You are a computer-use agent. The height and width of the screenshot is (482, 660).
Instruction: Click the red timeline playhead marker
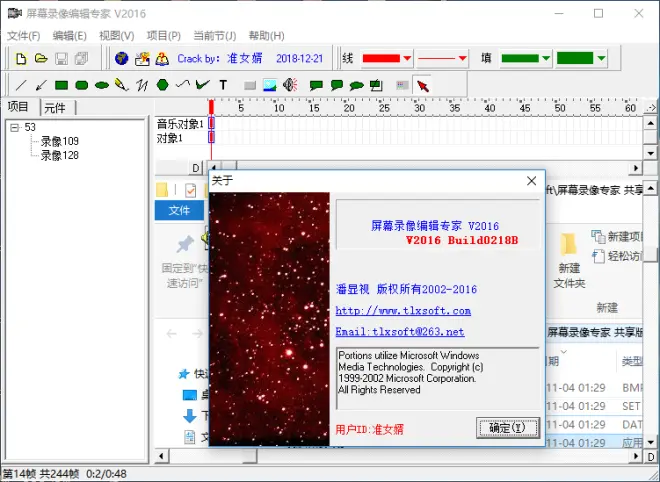pos(211,107)
